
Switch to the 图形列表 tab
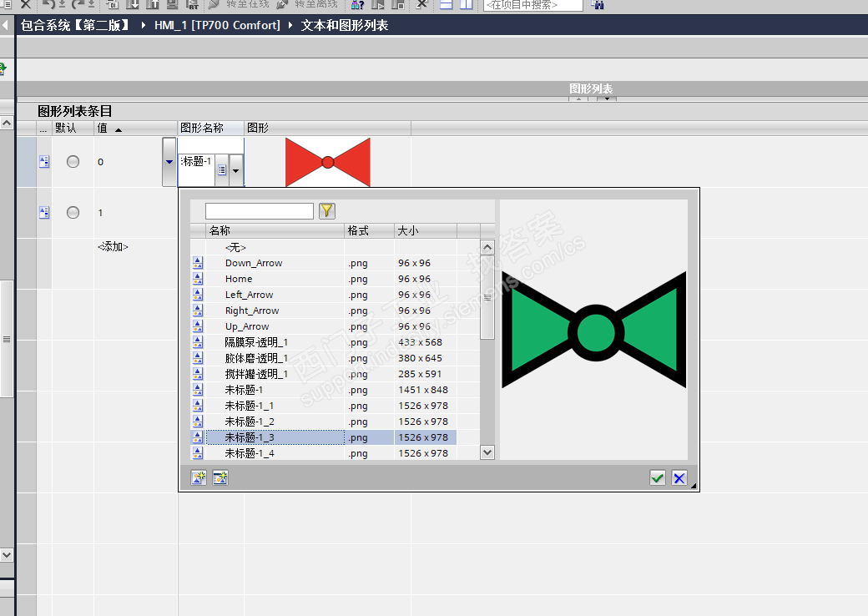pyautogui.click(x=591, y=88)
